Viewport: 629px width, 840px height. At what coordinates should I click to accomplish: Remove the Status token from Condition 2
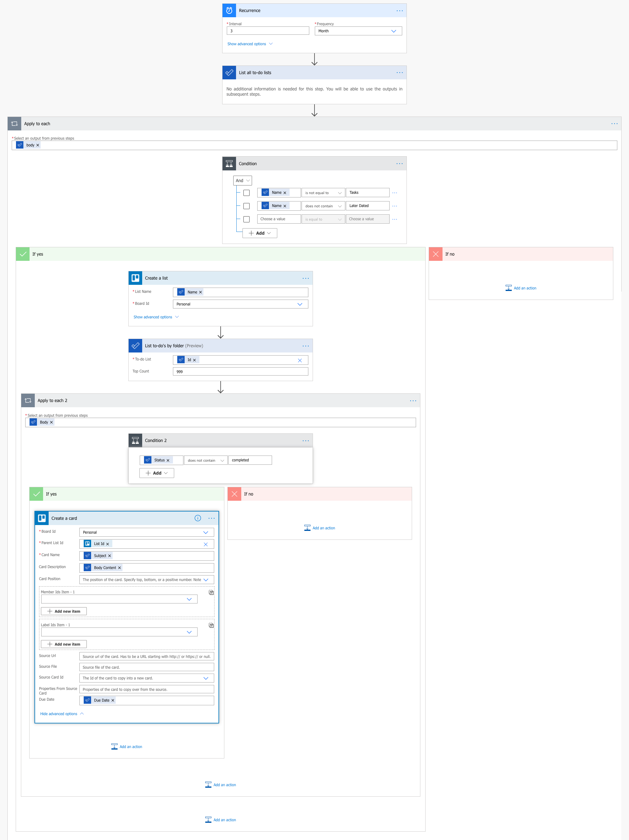point(168,460)
